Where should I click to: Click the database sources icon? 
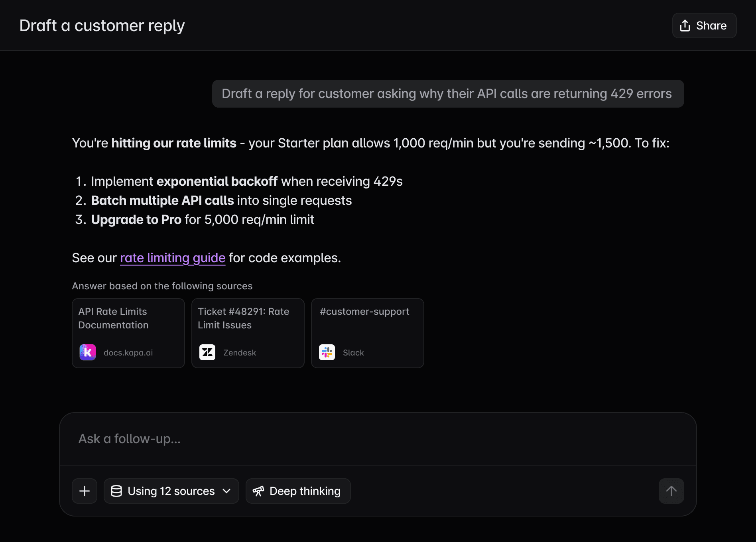tap(116, 491)
